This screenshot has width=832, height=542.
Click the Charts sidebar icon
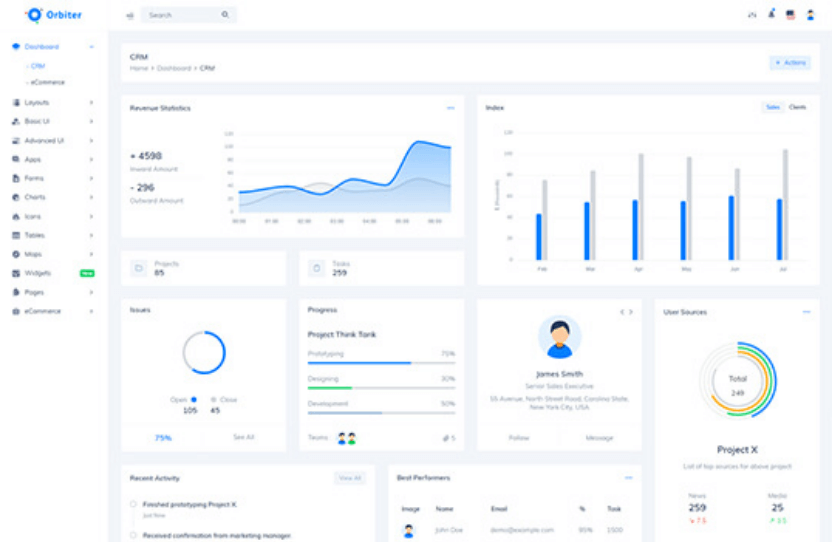click(x=16, y=197)
